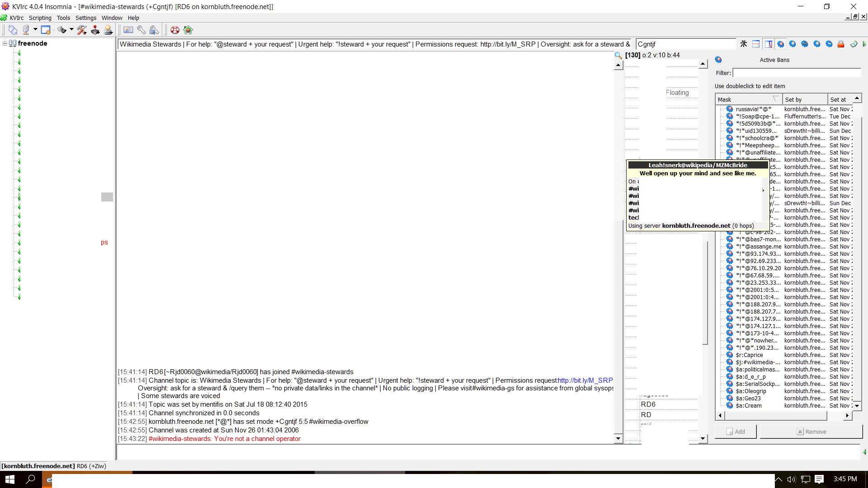
Task: Open the lifebuoy help icon
Action: coord(175,30)
